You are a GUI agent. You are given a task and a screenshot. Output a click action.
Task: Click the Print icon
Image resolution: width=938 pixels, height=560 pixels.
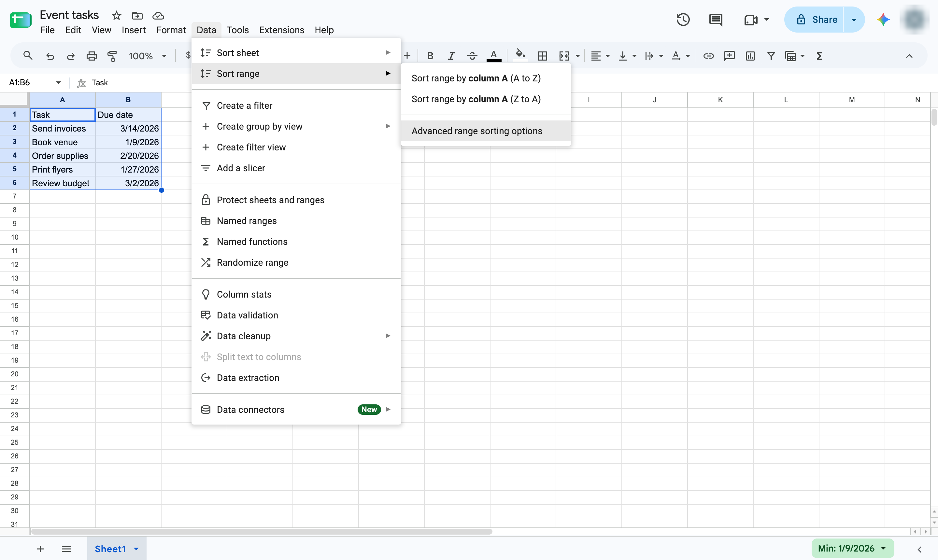click(x=92, y=56)
